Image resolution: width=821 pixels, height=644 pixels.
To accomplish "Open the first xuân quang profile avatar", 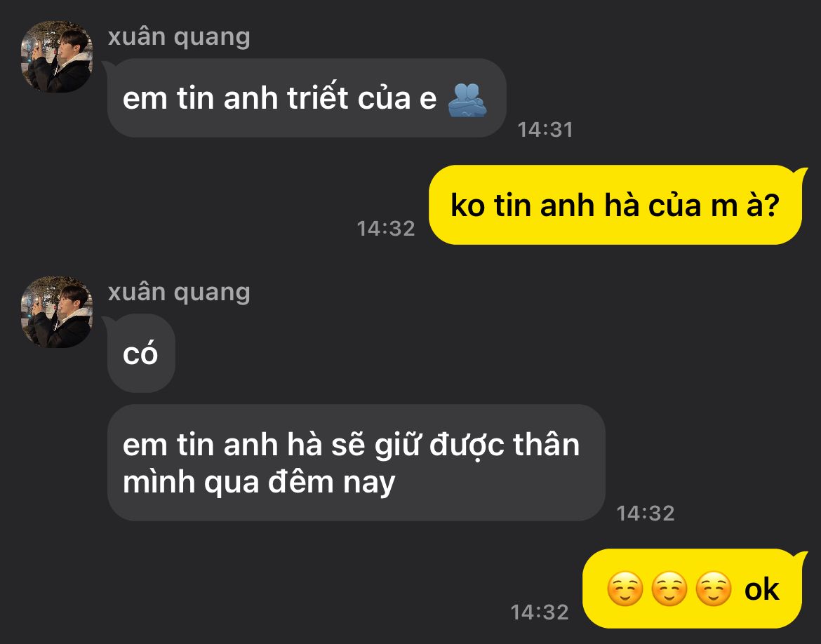I will pyautogui.click(x=57, y=57).
